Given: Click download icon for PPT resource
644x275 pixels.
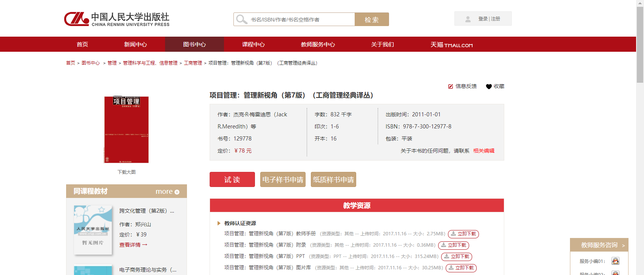Looking at the screenshot, I should tap(446, 256).
